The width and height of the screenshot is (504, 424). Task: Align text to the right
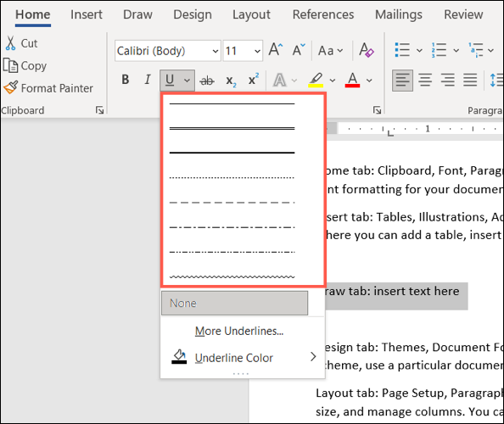(448, 80)
